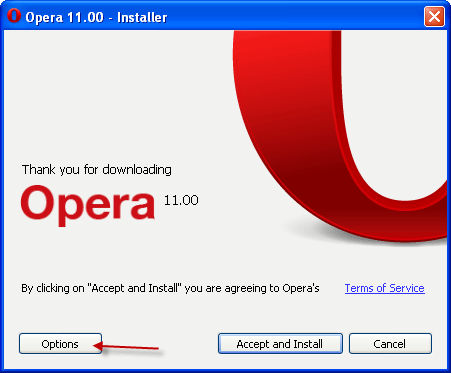Image resolution: width=451 pixels, height=373 pixels.
Task: Click the "11.00" version number beside Opera
Action: click(x=181, y=200)
